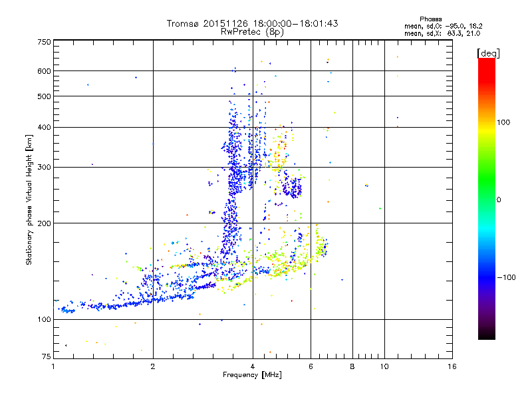Click y-axis tick label '75'

coord(47,356)
